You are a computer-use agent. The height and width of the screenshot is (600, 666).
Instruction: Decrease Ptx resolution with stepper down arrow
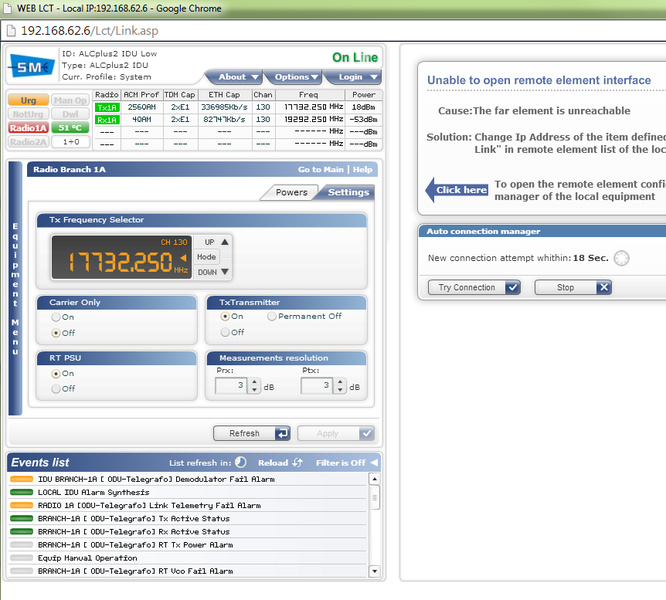(x=340, y=390)
